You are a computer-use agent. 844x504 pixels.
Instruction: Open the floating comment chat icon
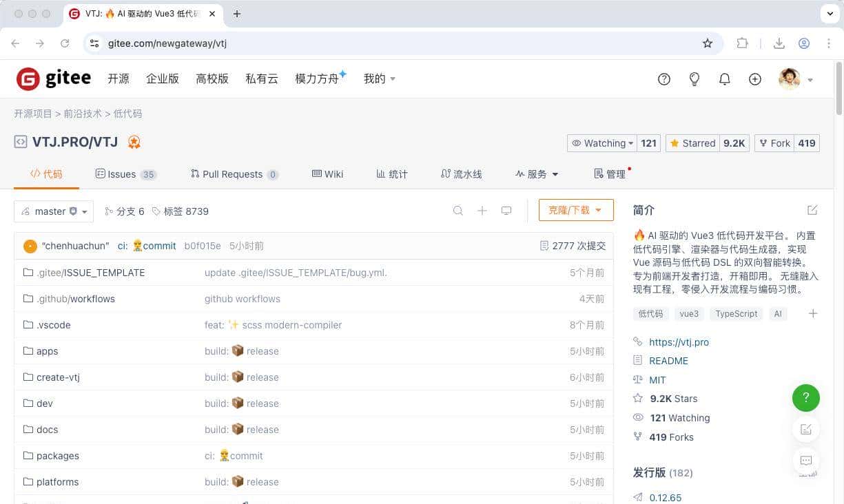pyautogui.click(x=806, y=461)
